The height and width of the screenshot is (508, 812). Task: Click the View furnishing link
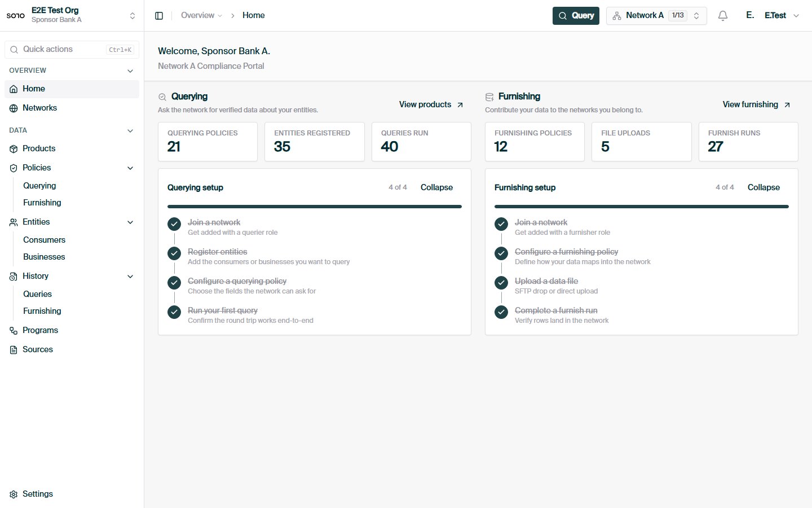pyautogui.click(x=757, y=104)
